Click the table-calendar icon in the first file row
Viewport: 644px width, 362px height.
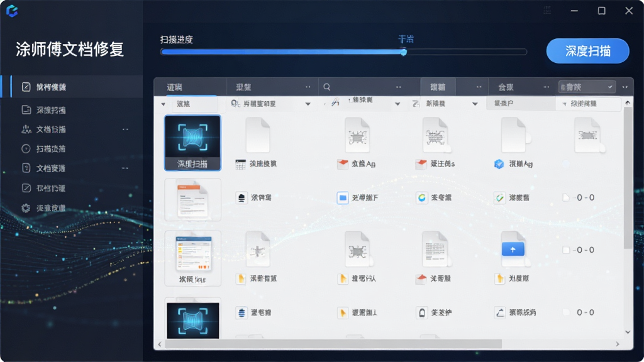pyautogui.click(x=241, y=164)
